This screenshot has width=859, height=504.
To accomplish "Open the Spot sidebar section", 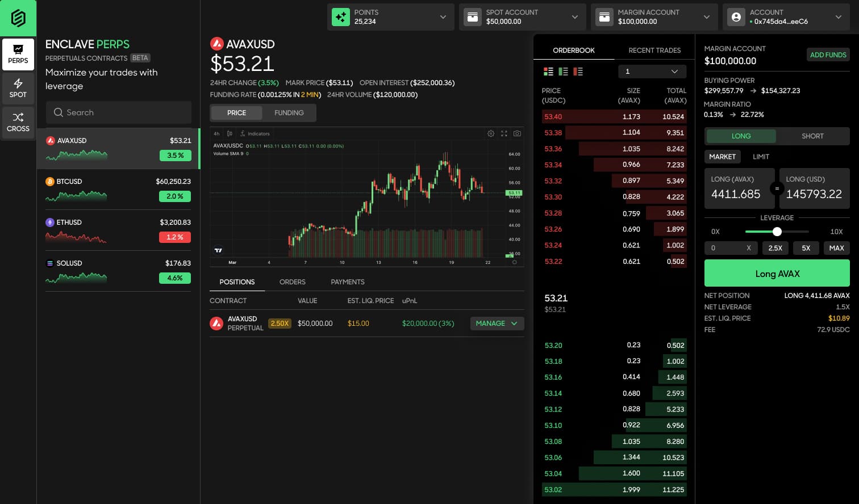I will click(18, 88).
